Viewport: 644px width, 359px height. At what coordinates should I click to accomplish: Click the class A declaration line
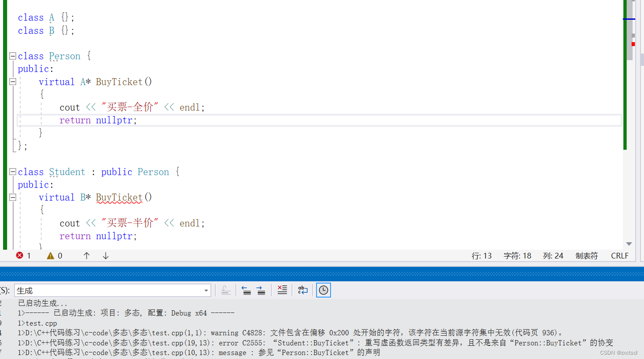click(46, 18)
